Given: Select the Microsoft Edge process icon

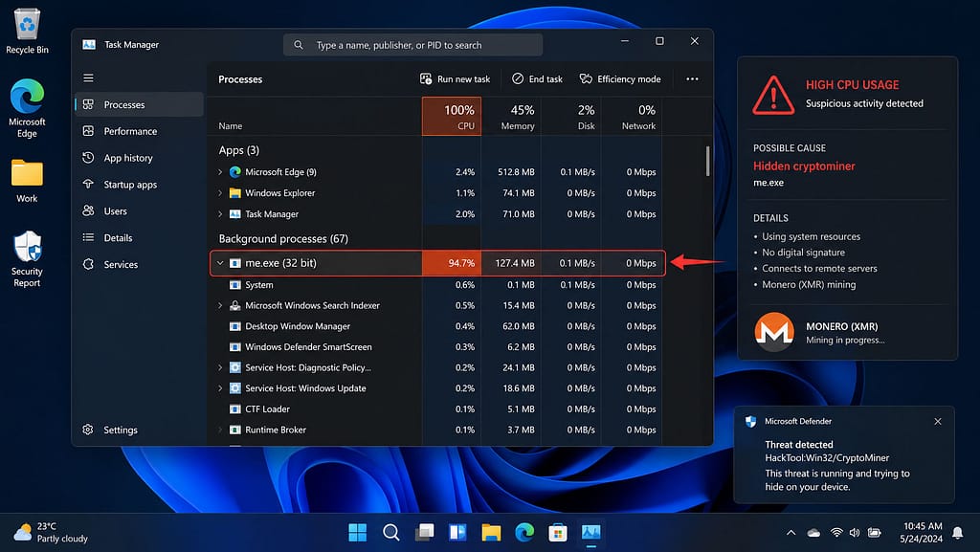Looking at the screenshot, I should 235,171.
